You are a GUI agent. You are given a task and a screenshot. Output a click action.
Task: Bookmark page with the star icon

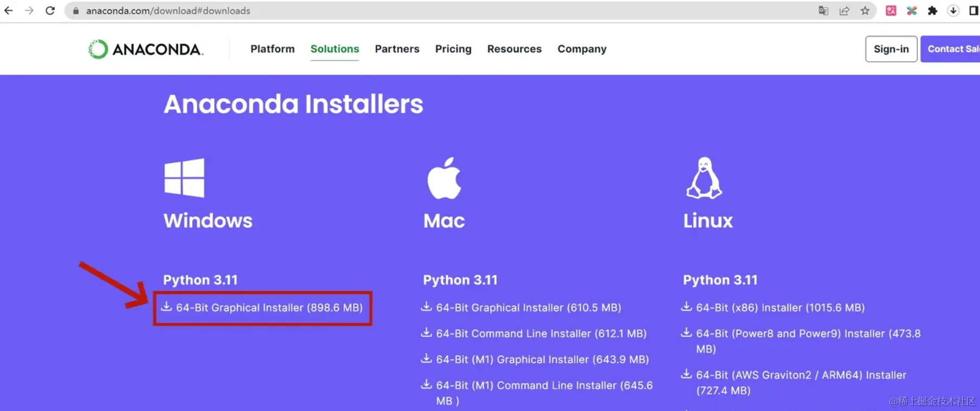coord(865,10)
